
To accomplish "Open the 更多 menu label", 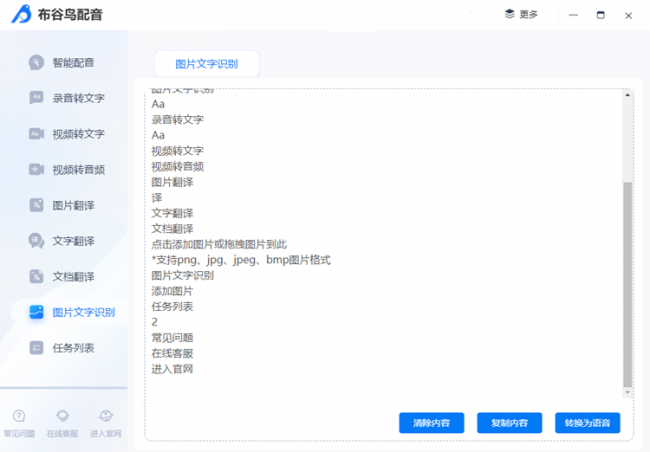I will tap(529, 15).
